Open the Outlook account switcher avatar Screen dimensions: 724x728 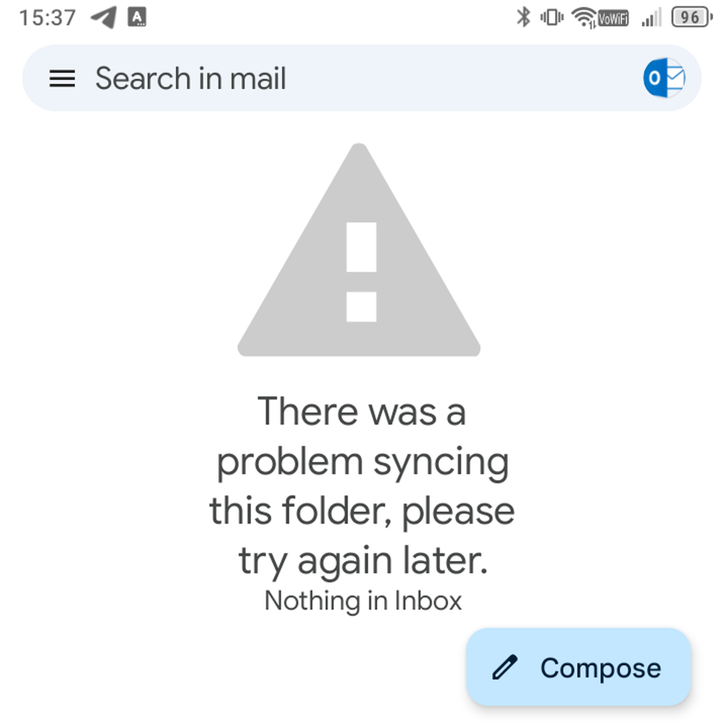tap(664, 78)
